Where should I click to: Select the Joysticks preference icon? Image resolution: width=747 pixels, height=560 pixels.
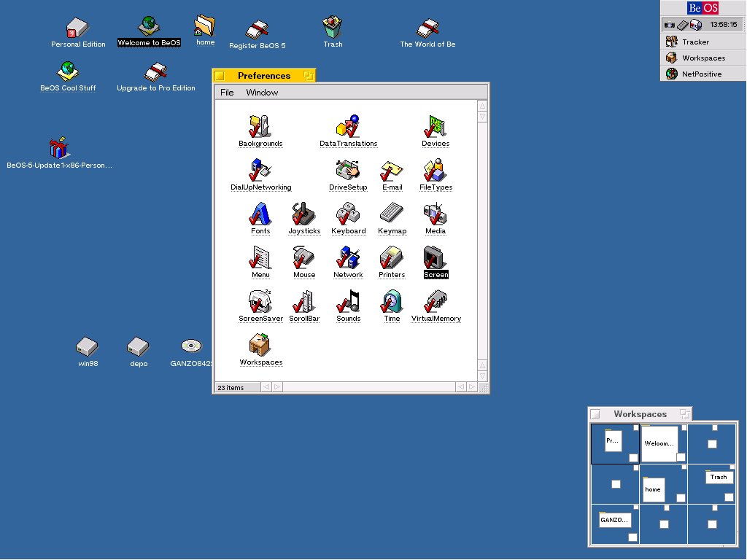pos(304,214)
